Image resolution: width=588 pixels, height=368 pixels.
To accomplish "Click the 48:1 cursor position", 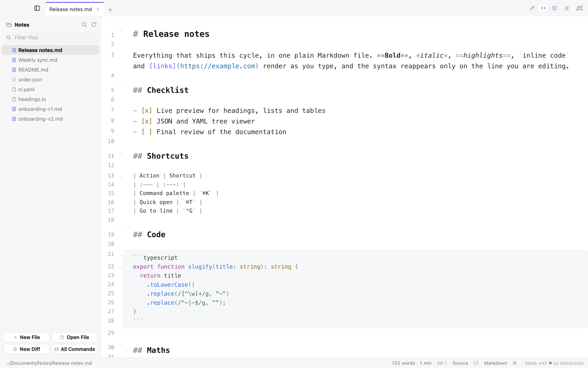I will coord(442,363).
